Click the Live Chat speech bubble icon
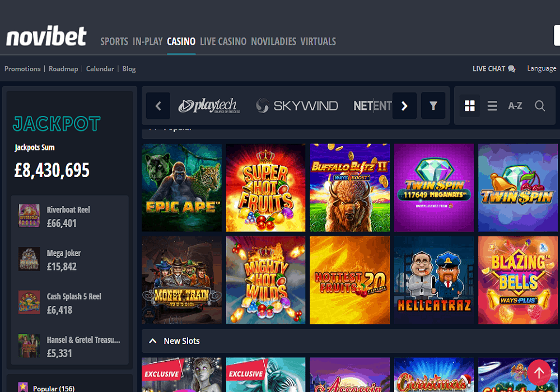The width and height of the screenshot is (560, 392). [x=512, y=68]
